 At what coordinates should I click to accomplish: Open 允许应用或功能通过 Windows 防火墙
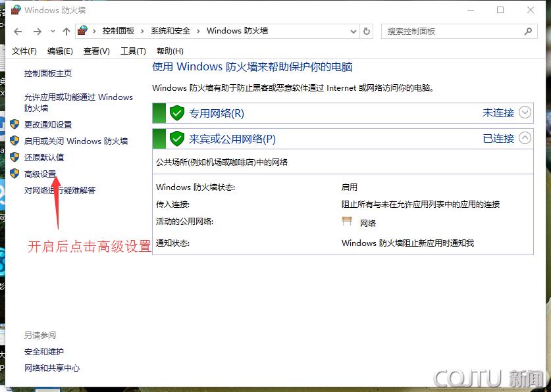78,103
